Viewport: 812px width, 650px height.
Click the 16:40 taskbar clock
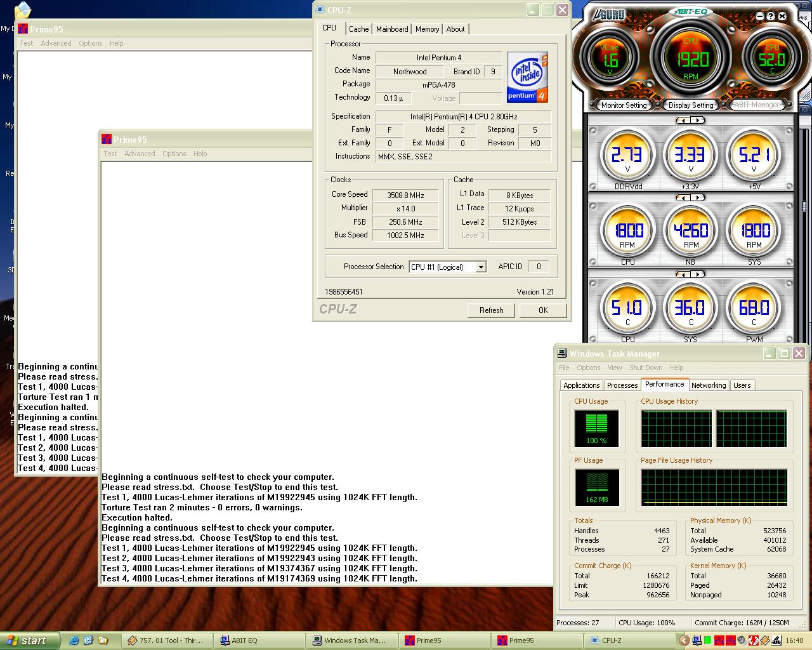click(794, 640)
